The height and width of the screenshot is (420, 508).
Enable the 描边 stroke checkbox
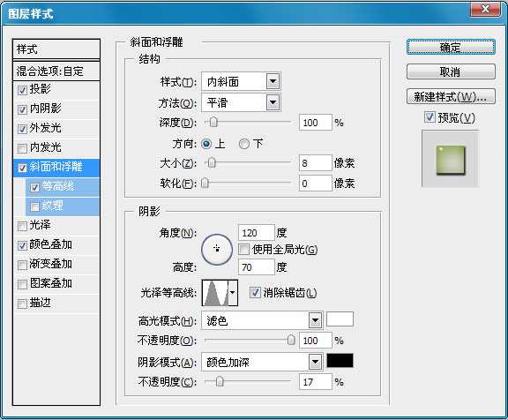tap(22, 304)
